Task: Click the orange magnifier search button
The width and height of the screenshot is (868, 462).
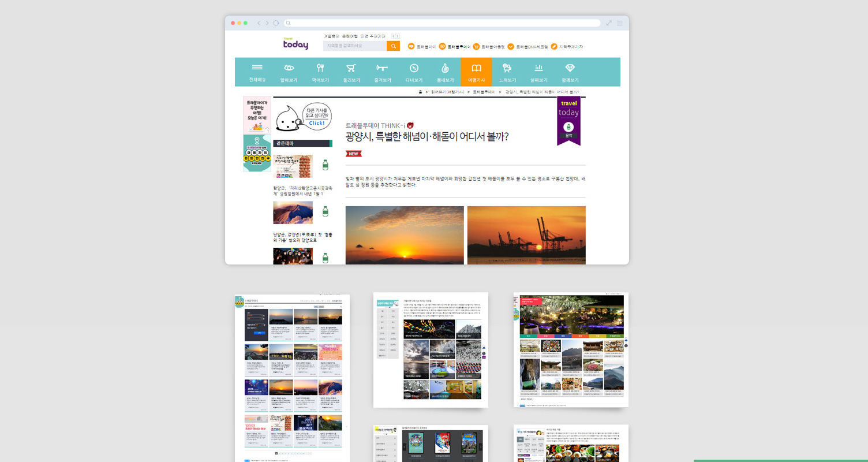Action: 393,46
